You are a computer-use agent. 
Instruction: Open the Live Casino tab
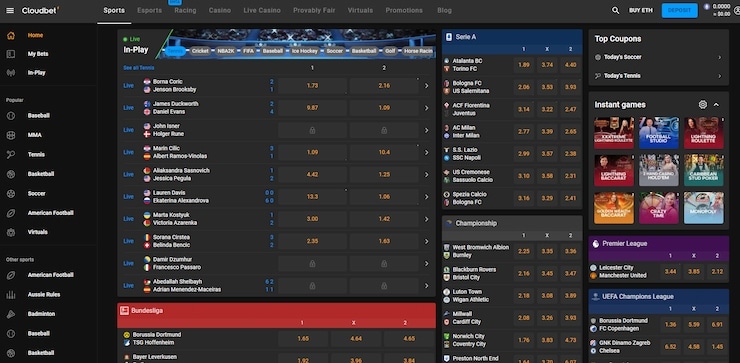pos(262,10)
